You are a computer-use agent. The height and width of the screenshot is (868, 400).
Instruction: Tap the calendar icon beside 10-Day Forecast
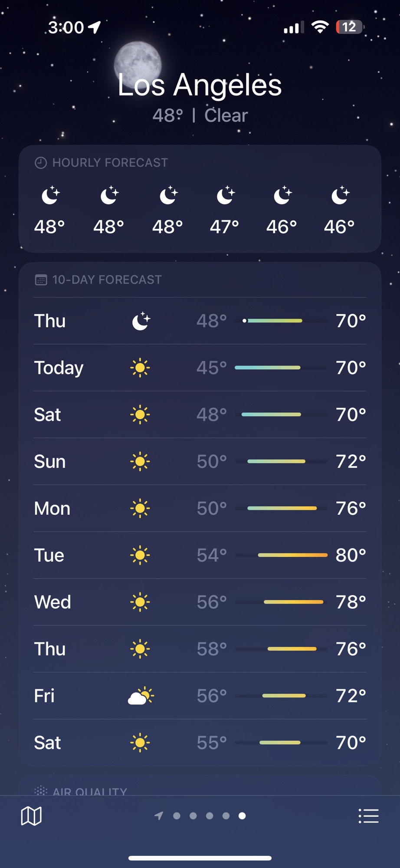(x=41, y=280)
